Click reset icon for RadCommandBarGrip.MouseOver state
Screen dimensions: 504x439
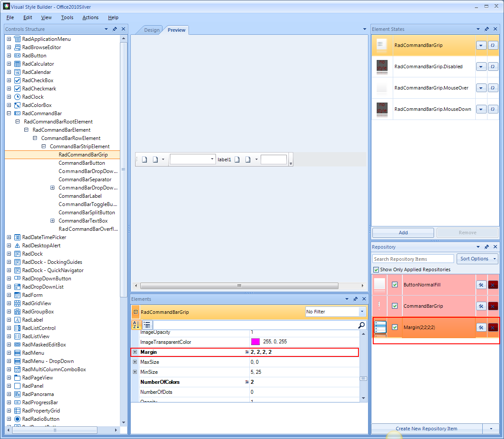(493, 88)
